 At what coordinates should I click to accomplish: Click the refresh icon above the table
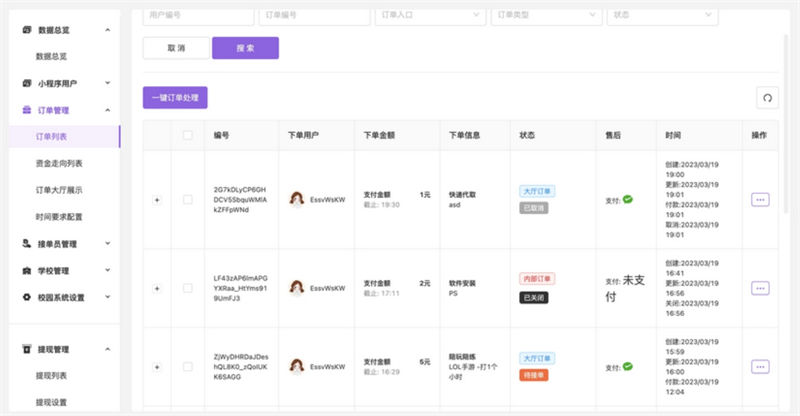tap(767, 98)
